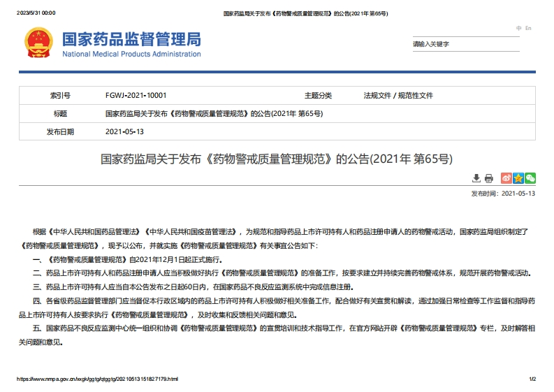Viewport: 554px width, 392px height.
Task: Click the 1/2 page indicator
Action: [532, 379]
